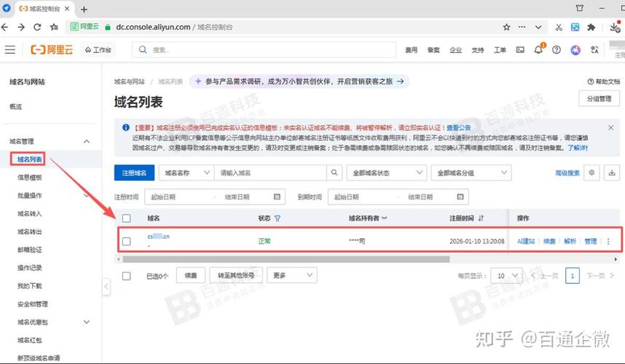Screen dimensions: 625x364
Task: Open 域名转入 in the sidebar
Action: [29, 213]
